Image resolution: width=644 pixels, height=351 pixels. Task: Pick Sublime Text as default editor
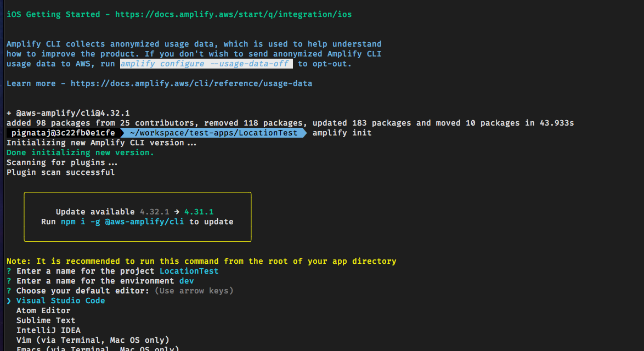[x=46, y=320]
